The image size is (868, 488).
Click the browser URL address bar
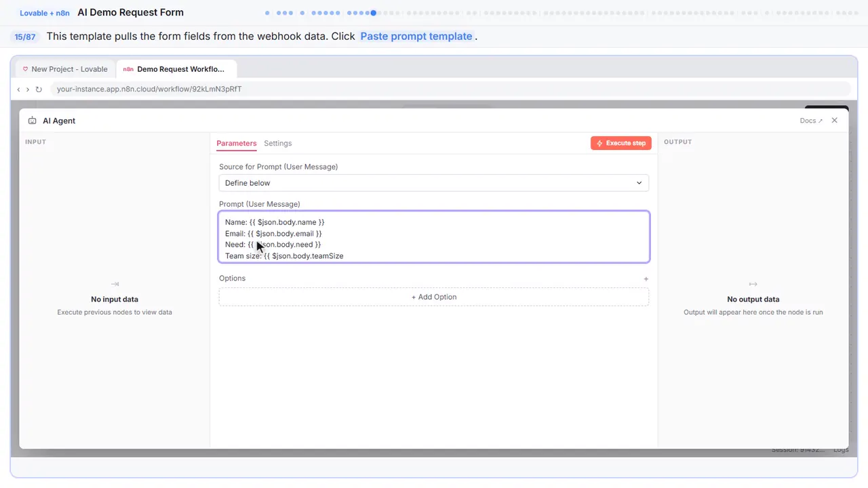(x=450, y=89)
